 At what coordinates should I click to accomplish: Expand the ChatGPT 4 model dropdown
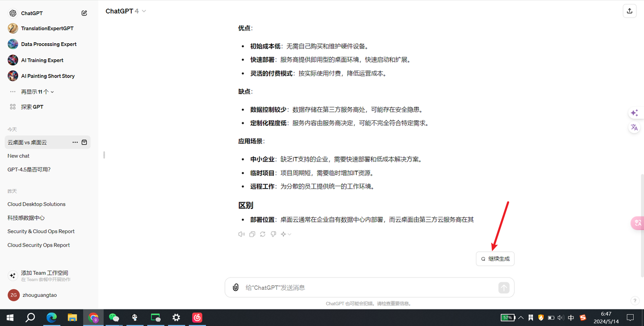(125, 11)
